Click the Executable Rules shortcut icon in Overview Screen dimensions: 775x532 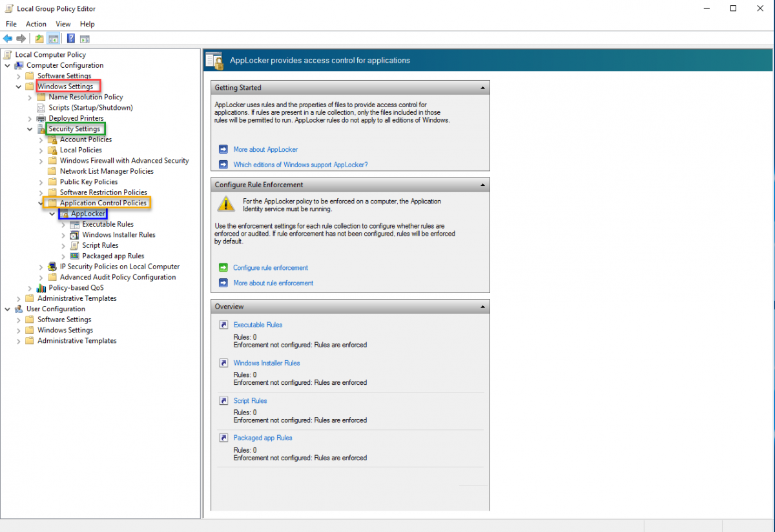223,325
